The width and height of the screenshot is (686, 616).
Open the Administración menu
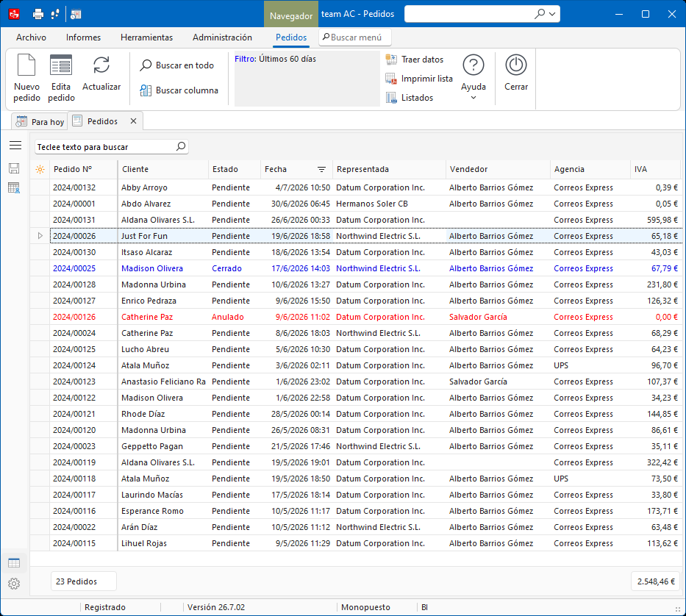click(x=222, y=37)
